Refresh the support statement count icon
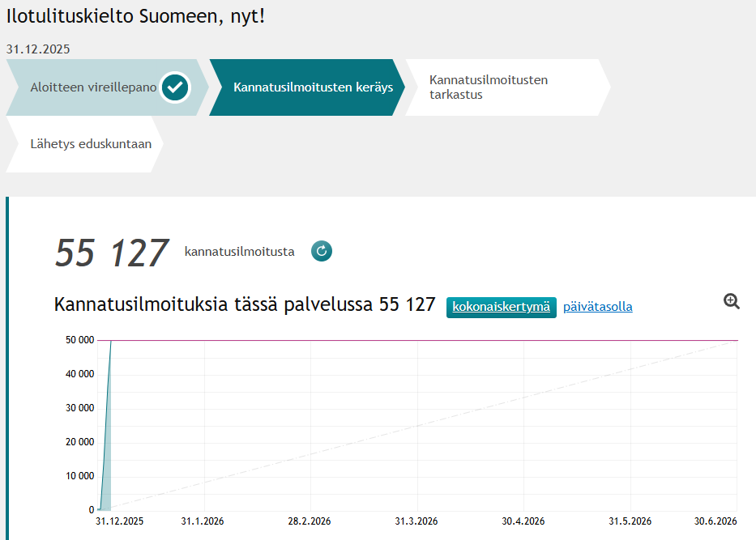 click(x=322, y=251)
